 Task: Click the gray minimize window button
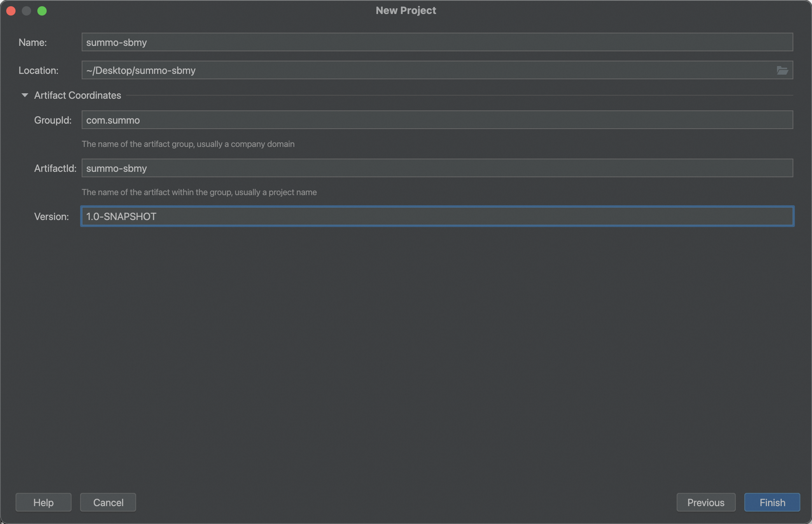[26, 11]
